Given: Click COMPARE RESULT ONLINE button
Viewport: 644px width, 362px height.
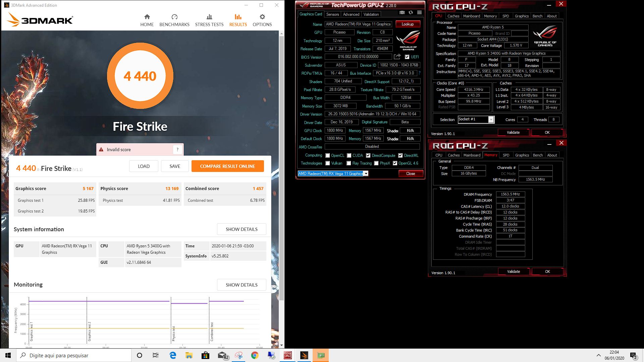Looking at the screenshot, I should 227,166.
